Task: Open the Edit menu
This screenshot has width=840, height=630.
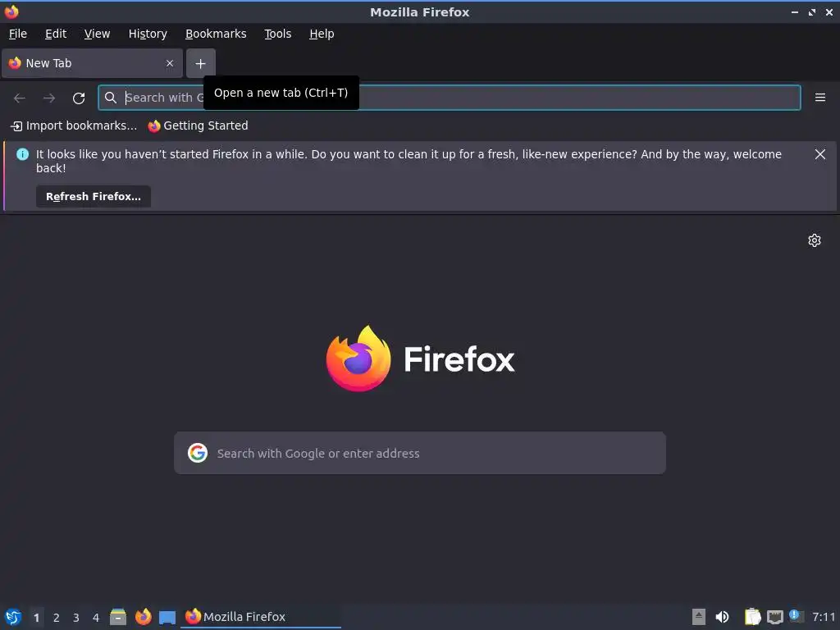Action: (56, 34)
